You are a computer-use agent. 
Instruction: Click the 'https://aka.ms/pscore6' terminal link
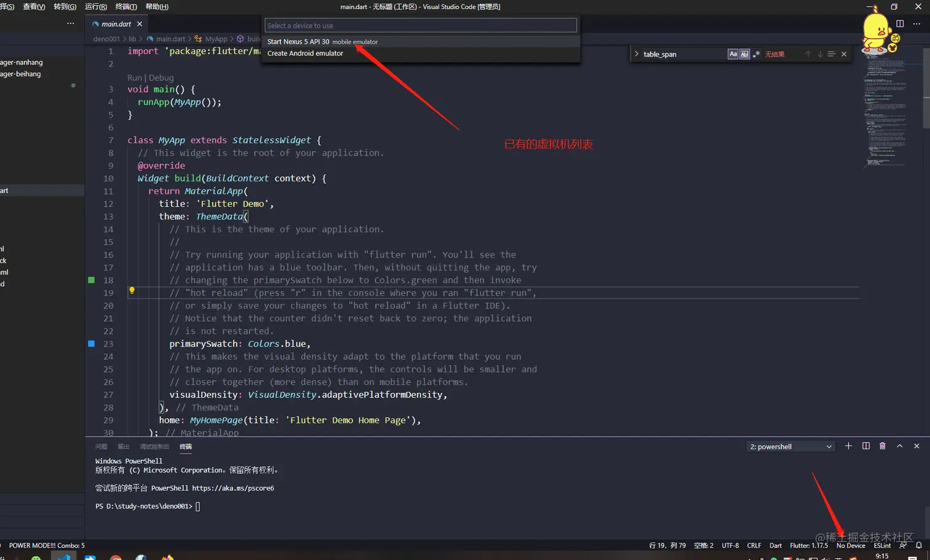click(x=233, y=489)
